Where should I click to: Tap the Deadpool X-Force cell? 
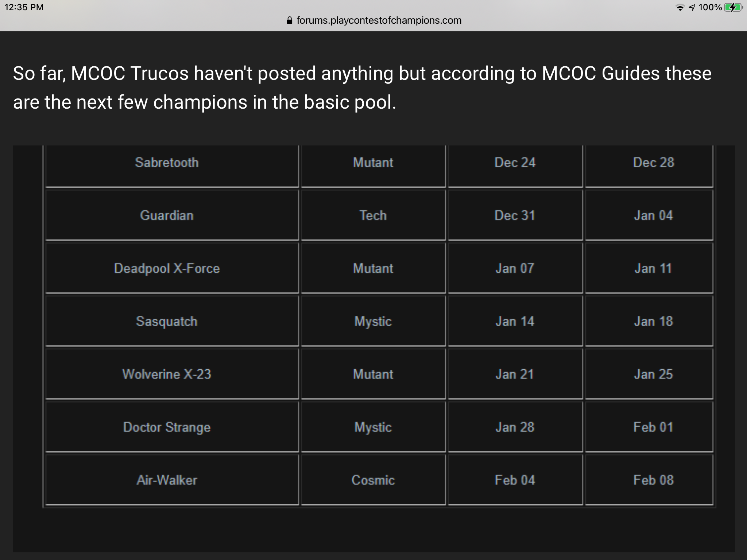(172, 268)
